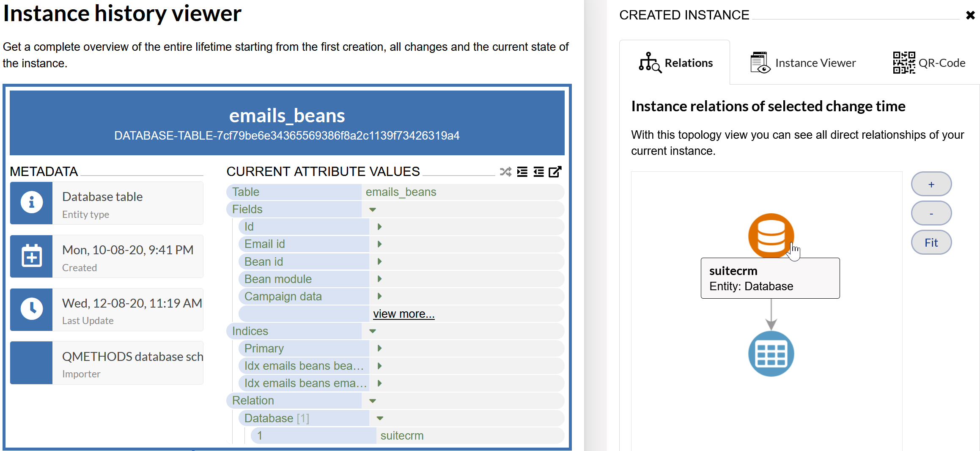
Task: Close the Created Instance panel
Action: (970, 15)
